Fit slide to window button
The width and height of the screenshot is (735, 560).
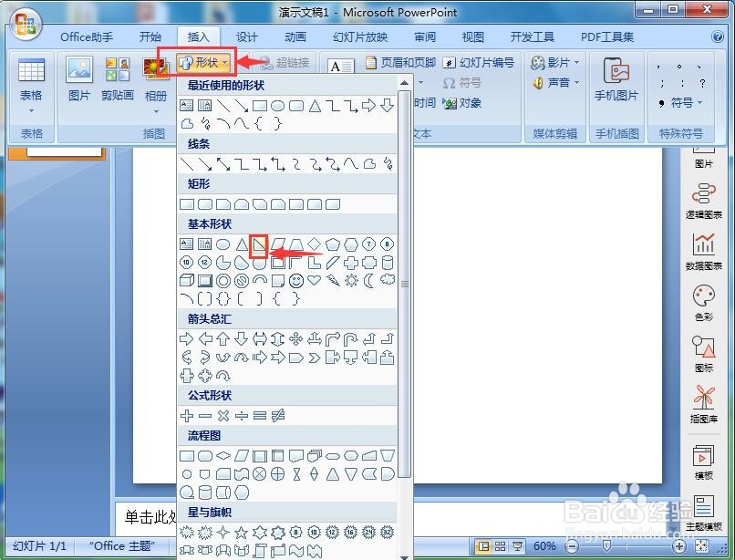pyautogui.click(x=702, y=546)
